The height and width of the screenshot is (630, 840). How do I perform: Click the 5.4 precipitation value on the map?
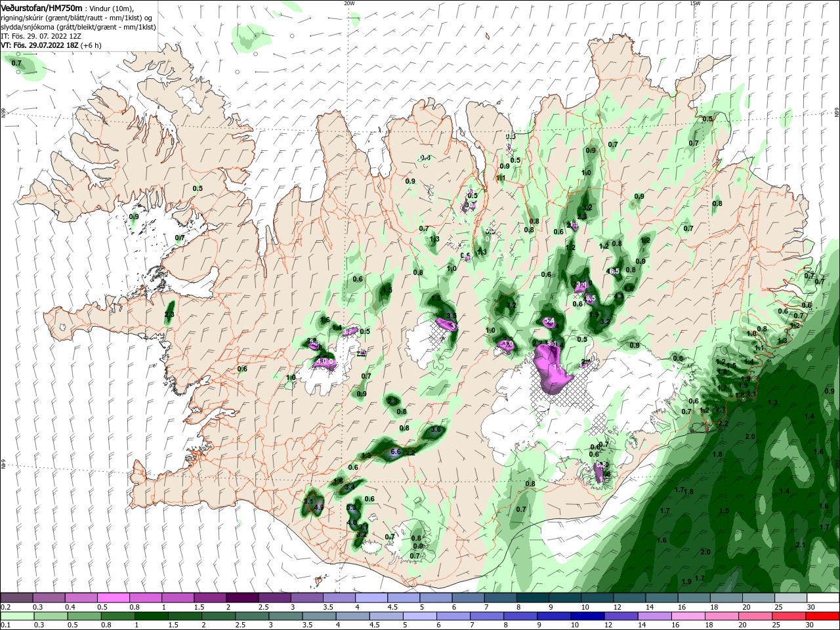pyautogui.click(x=550, y=321)
